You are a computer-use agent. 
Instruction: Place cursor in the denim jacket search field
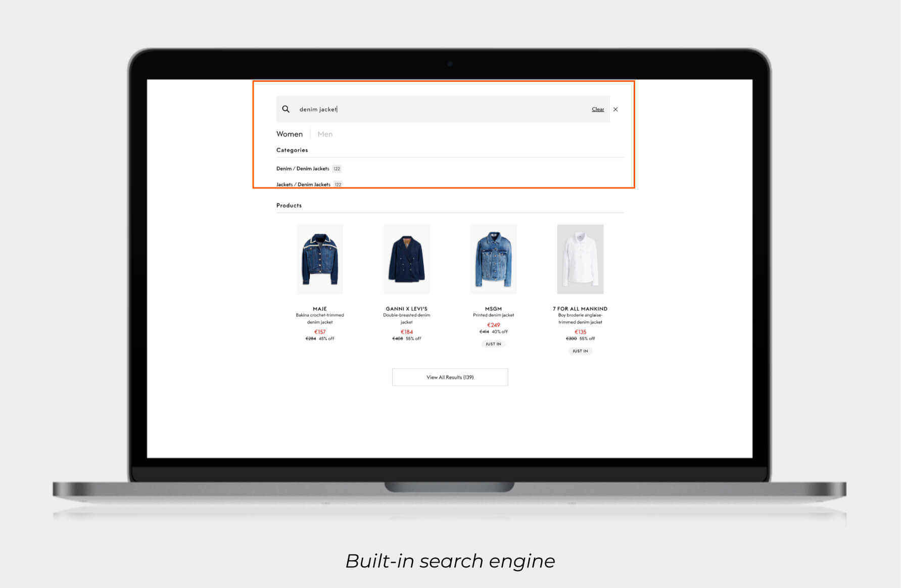[x=354, y=109]
